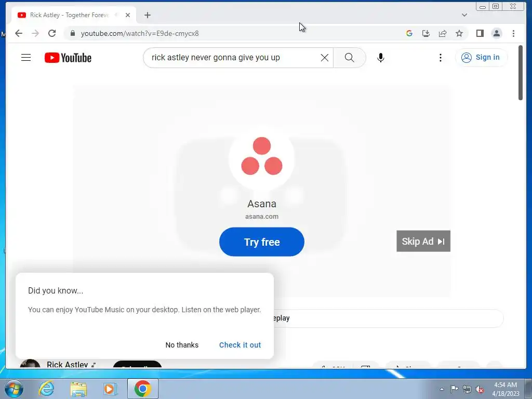
Task: Click the magnifier search button
Action: 350,58
